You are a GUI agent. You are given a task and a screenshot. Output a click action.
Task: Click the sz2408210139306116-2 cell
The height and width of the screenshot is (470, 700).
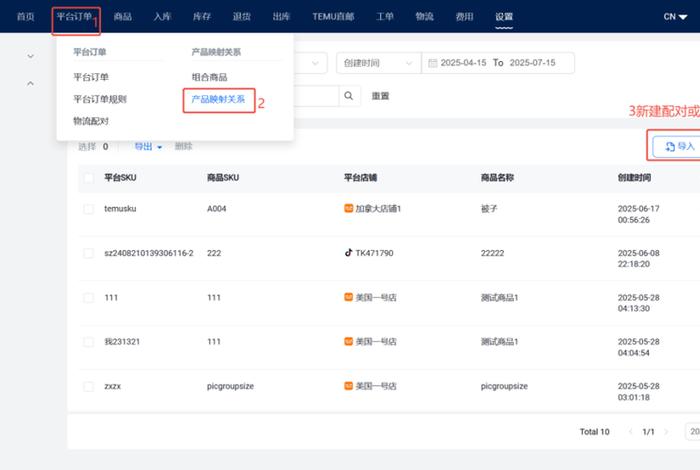[149, 253]
